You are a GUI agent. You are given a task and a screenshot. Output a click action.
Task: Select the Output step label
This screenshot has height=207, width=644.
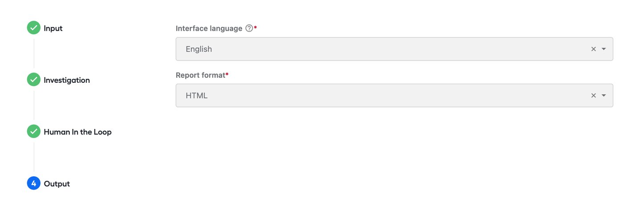coord(57,184)
